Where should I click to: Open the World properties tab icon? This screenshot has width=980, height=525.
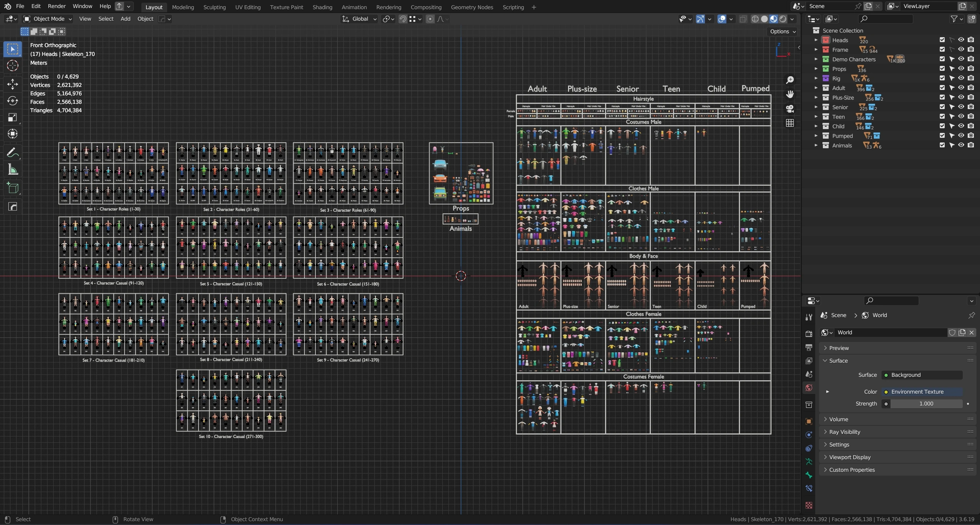(809, 388)
